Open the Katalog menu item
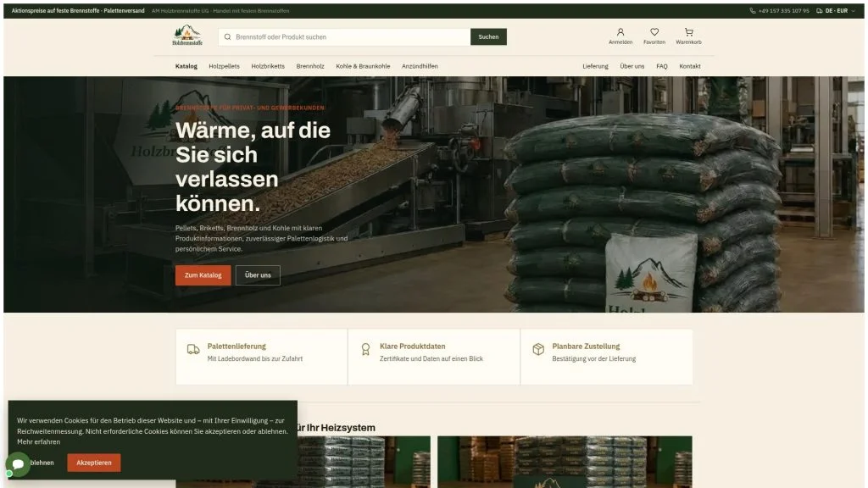This screenshot has width=868, height=488. point(186,66)
